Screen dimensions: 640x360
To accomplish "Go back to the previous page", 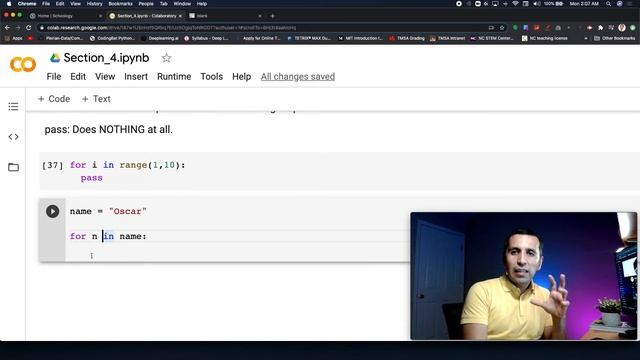I will click(7, 28).
